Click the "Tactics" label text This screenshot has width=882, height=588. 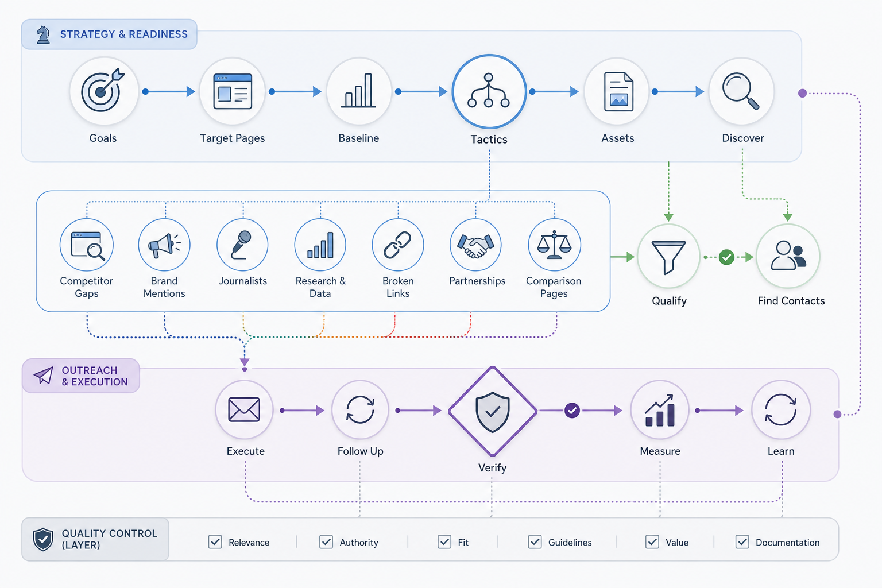489,140
